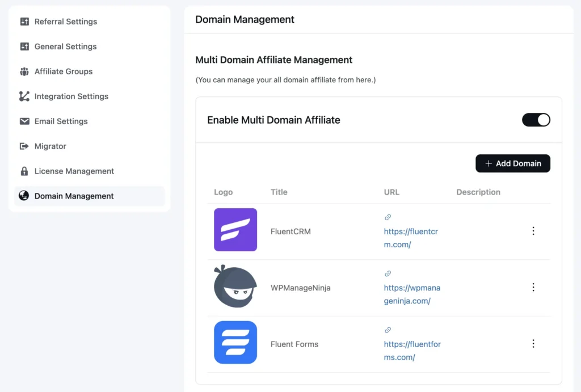Click the link icon above fluentforms URL
The image size is (581, 392).
pos(388,330)
